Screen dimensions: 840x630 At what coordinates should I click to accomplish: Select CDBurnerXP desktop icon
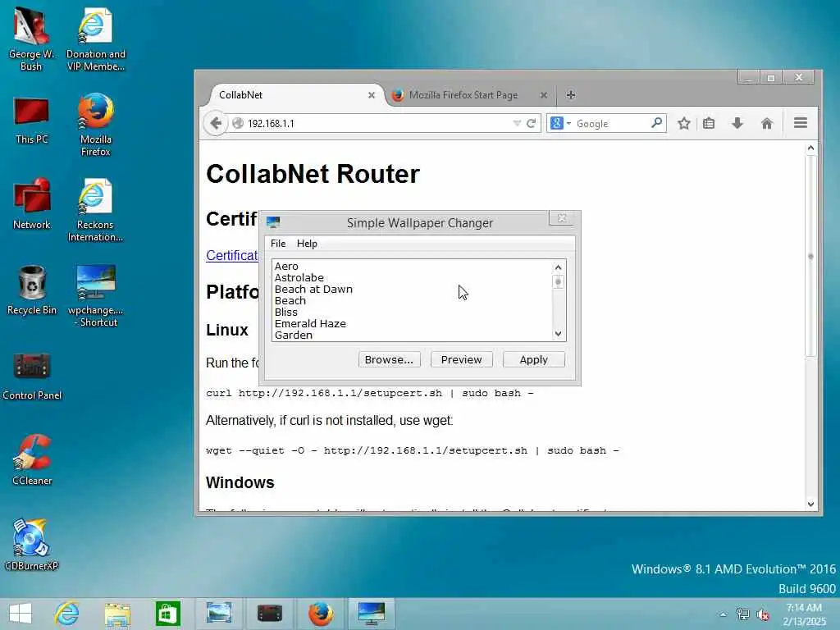[31, 545]
